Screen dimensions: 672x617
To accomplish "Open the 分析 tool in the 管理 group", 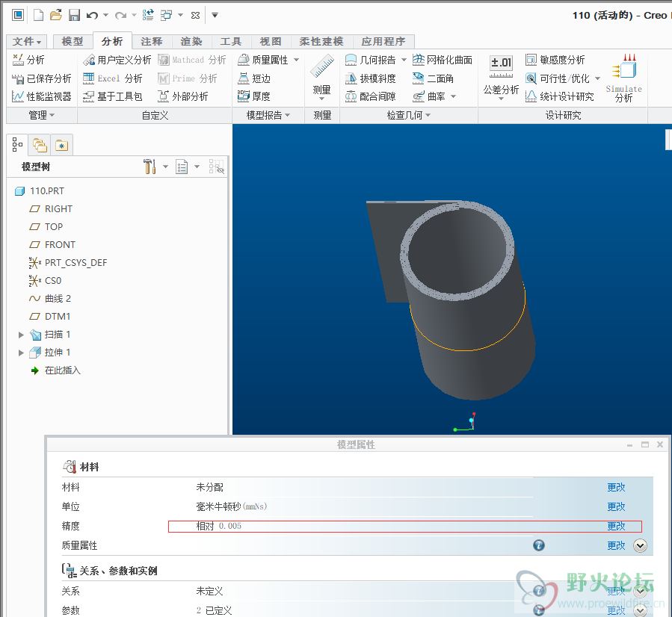I will pos(28,60).
